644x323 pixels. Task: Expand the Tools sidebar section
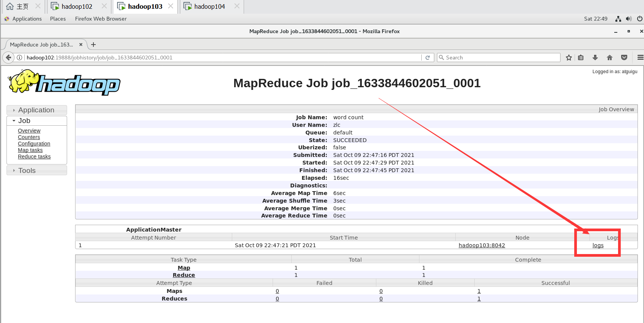pyautogui.click(x=37, y=171)
